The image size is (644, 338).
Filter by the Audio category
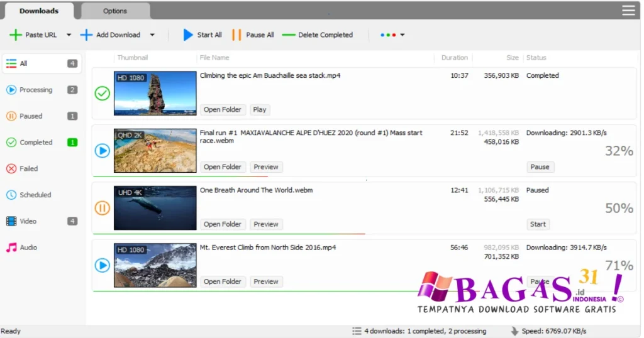42,248
